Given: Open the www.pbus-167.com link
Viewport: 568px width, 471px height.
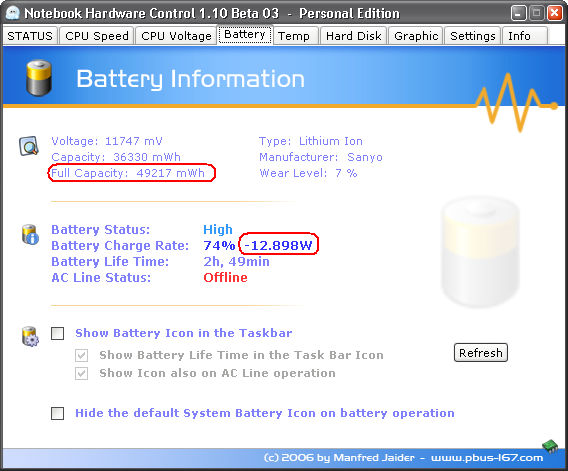Looking at the screenshot, I should 487,458.
